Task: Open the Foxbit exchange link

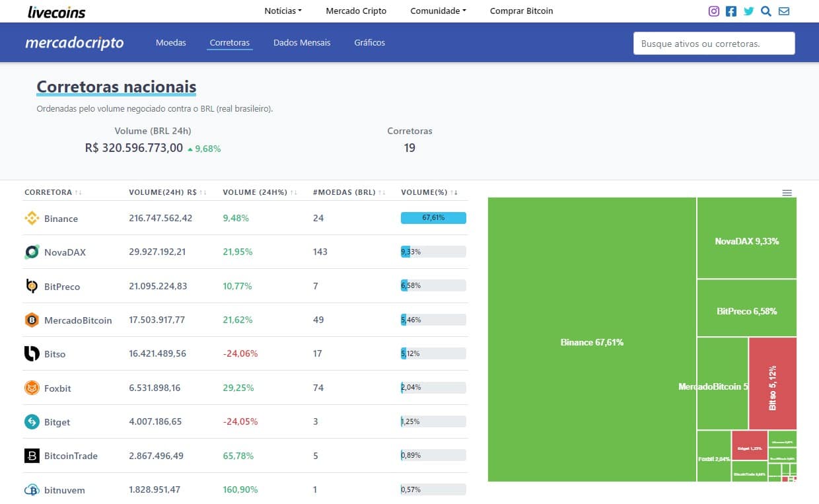Action: [57, 388]
